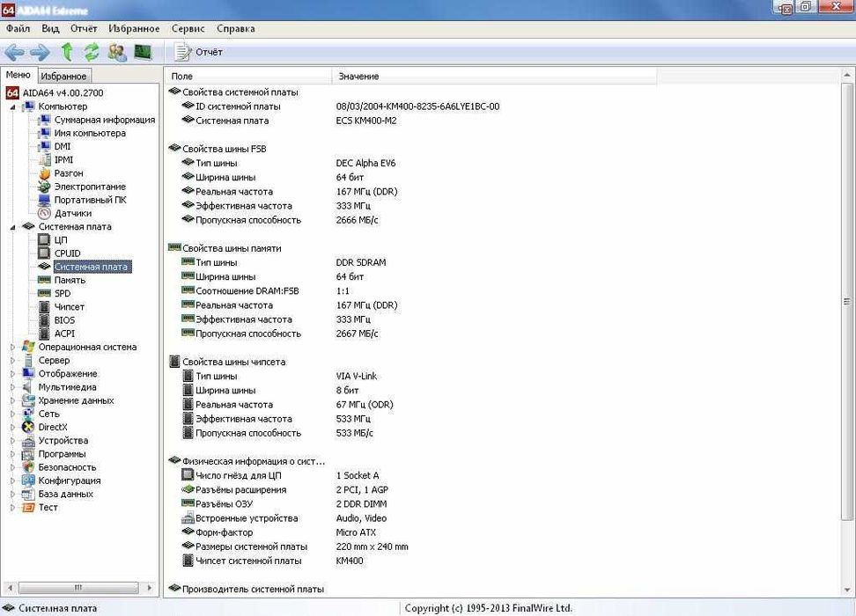Open the Избранное menu in menu bar
Image resolution: width=856 pixels, height=616 pixels.
click(x=134, y=28)
